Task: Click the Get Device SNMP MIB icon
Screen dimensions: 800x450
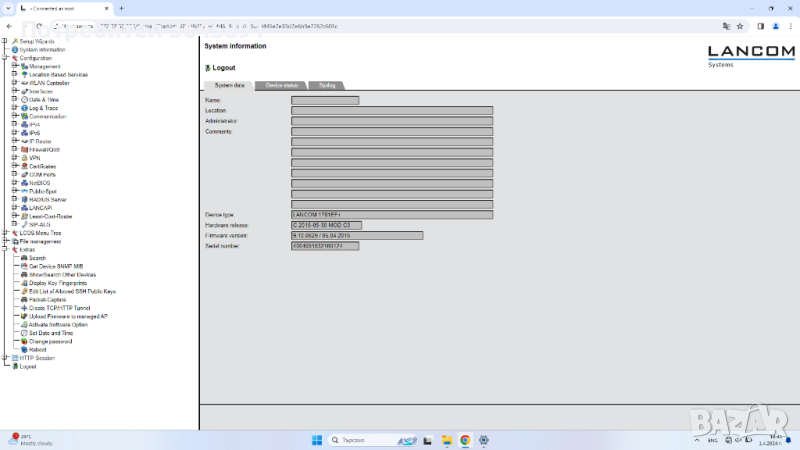Action: pos(24,266)
